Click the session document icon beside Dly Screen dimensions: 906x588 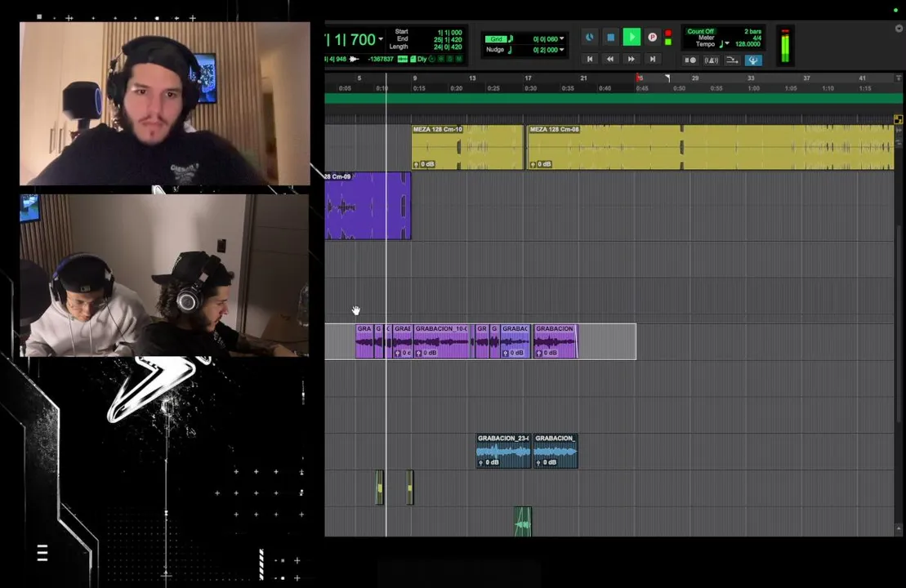pyautogui.click(x=413, y=59)
